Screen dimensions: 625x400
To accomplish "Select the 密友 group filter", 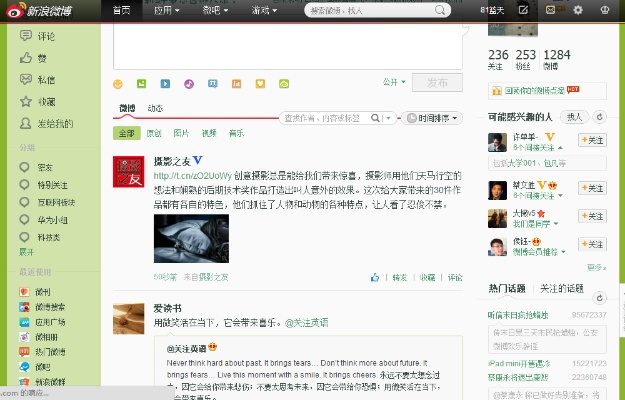I will (45, 168).
